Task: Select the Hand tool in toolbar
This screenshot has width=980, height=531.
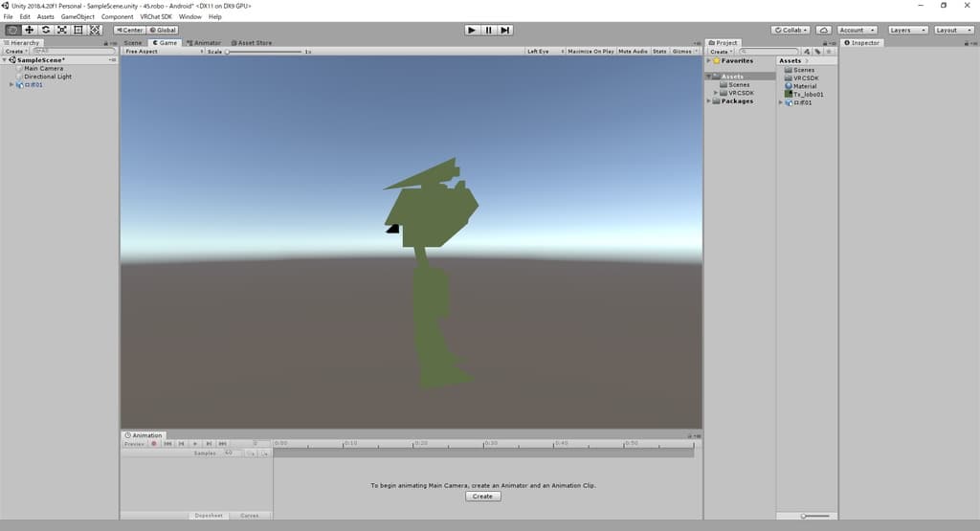Action: click(12, 30)
